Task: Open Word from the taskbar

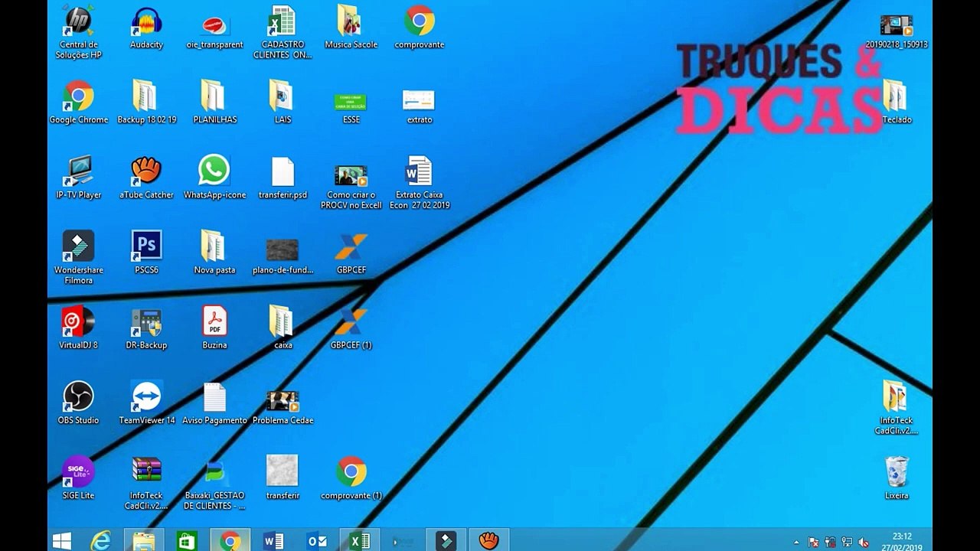Action: tap(273, 540)
